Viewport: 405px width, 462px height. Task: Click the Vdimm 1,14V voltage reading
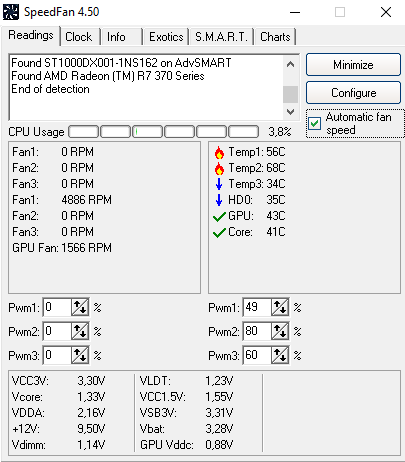pyautogui.click(x=58, y=445)
